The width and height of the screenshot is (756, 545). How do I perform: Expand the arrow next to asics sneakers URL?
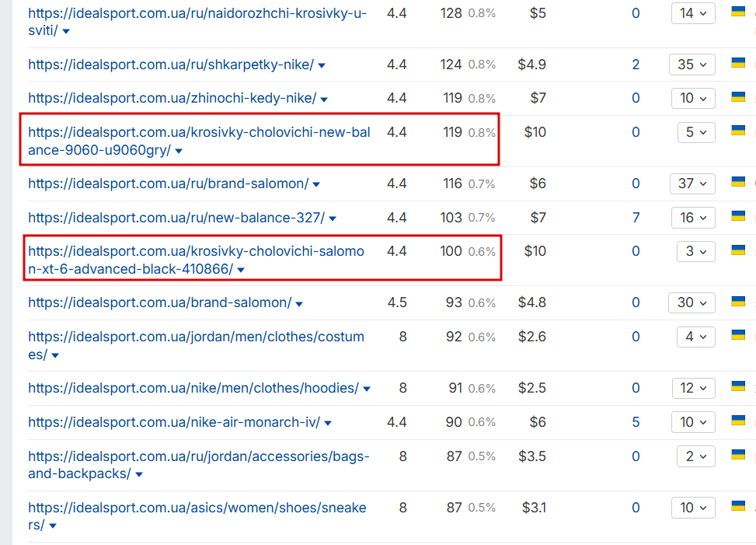pyautogui.click(x=53, y=526)
